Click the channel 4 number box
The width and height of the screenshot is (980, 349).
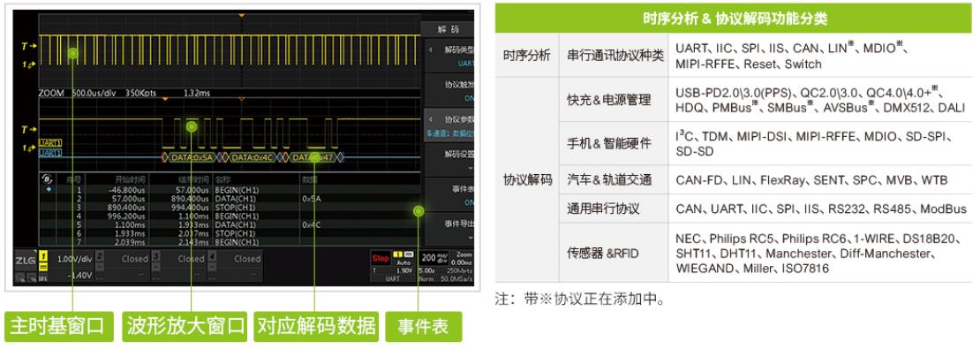coord(212,255)
